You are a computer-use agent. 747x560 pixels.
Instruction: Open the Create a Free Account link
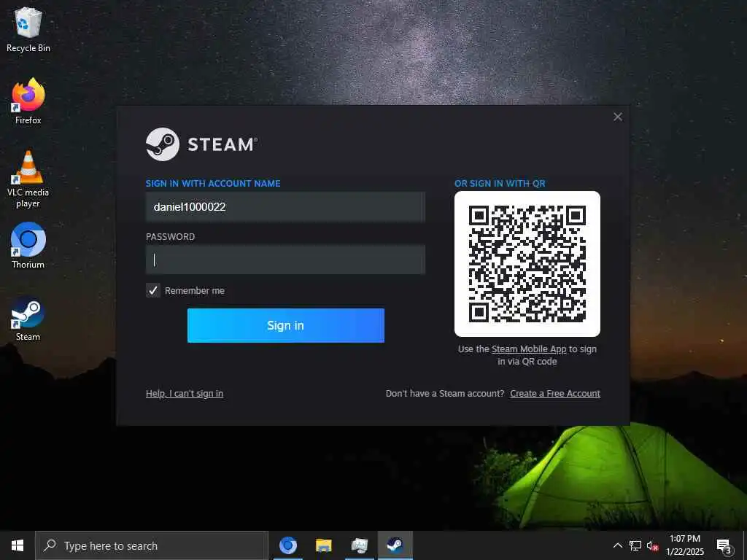[x=555, y=393]
